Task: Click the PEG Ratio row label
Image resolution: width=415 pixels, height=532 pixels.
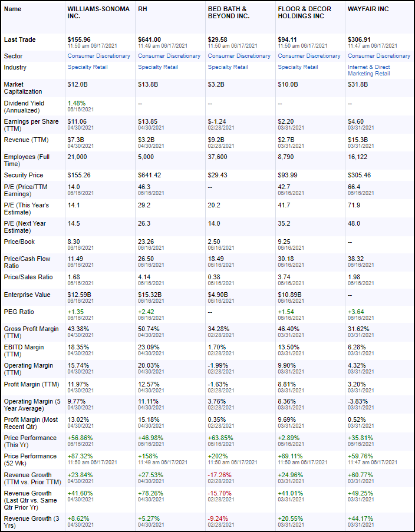Action: tap(19, 312)
